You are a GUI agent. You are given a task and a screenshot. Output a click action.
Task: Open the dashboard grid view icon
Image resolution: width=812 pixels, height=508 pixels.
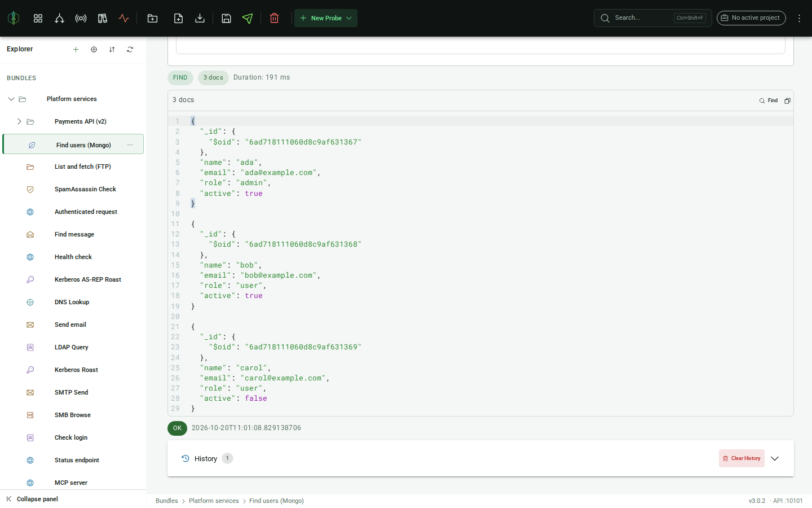click(38, 18)
